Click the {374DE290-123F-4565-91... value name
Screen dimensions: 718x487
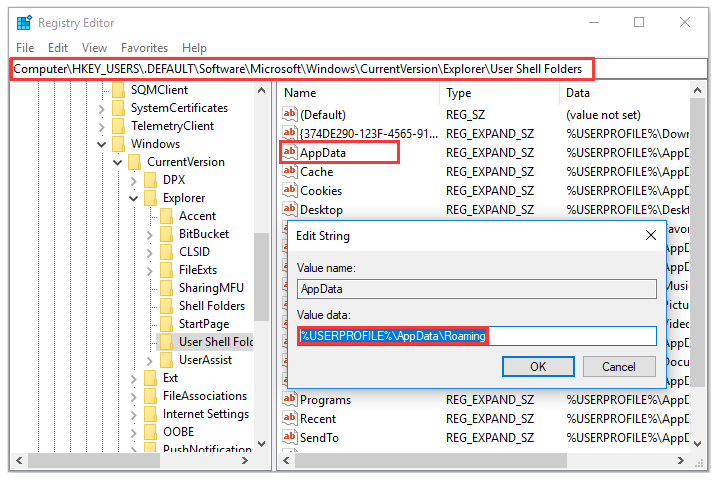click(x=369, y=134)
